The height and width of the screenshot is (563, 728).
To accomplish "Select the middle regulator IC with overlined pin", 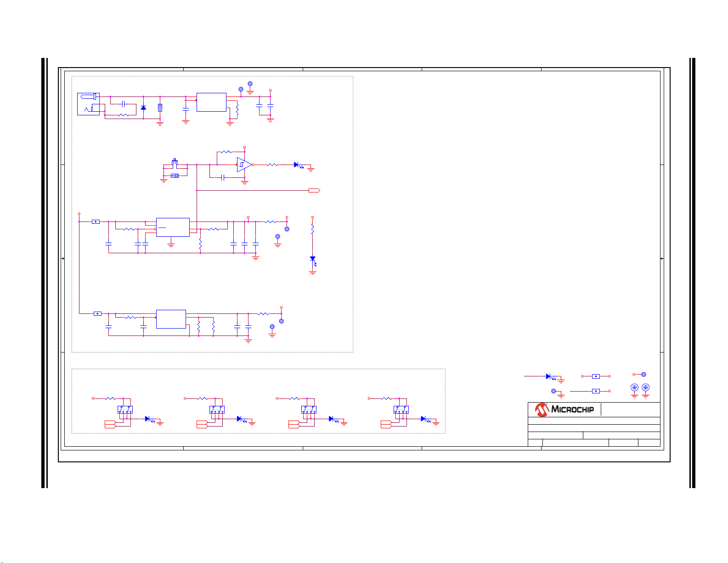I will coord(173,227).
